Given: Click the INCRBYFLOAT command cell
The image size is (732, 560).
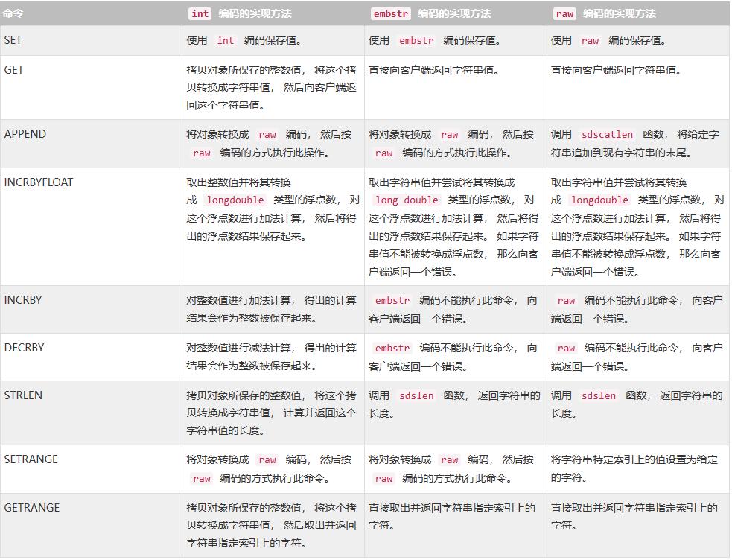Looking at the screenshot, I should tap(91, 226).
